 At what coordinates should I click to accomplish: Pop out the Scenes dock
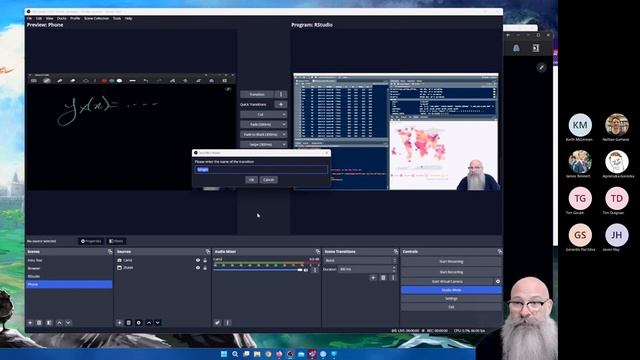coord(110,252)
